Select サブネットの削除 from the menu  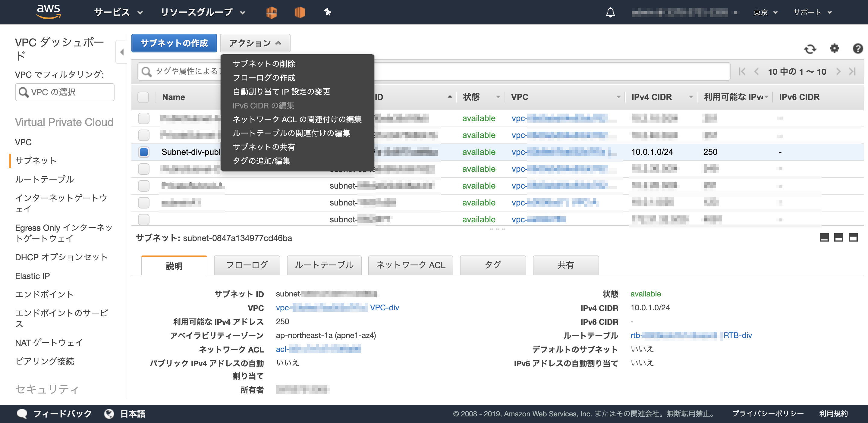tap(264, 64)
